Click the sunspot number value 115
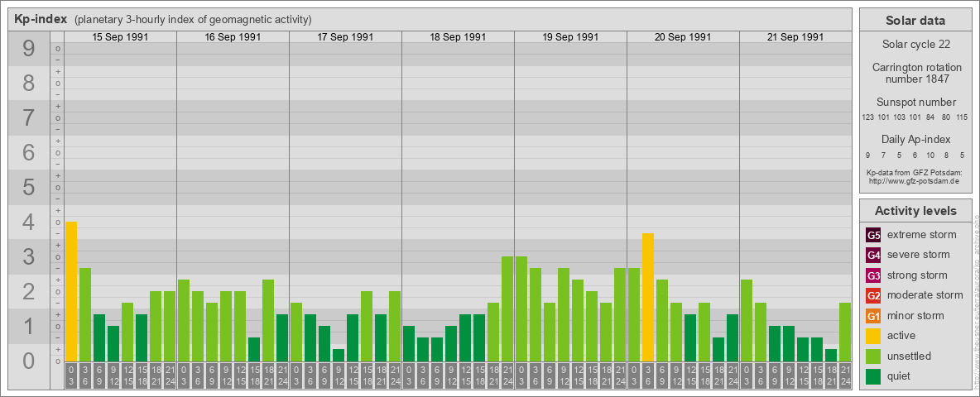The height and width of the screenshot is (397, 980). (x=962, y=117)
